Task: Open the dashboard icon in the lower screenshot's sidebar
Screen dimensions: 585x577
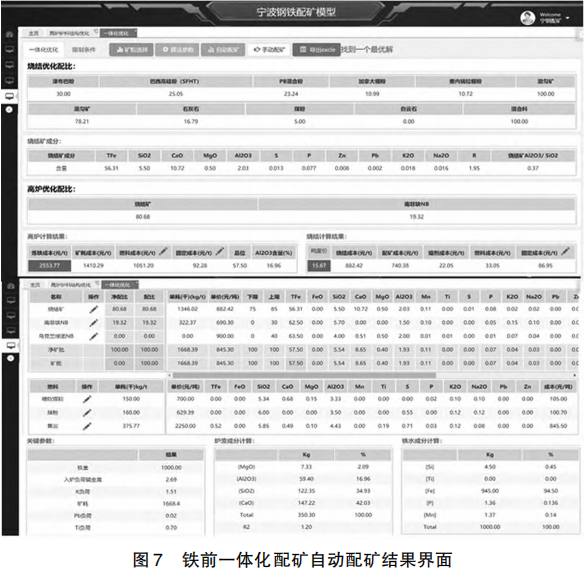Action: [x=10, y=286]
